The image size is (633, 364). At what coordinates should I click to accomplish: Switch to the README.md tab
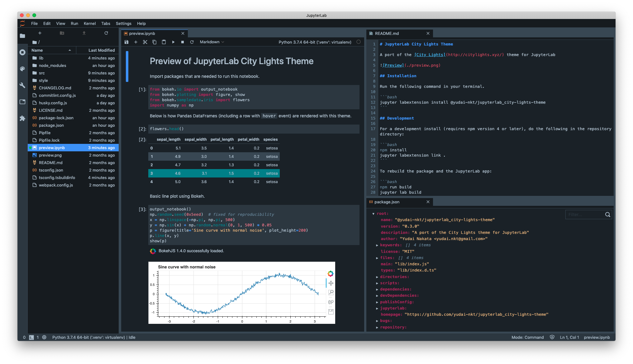(x=387, y=33)
